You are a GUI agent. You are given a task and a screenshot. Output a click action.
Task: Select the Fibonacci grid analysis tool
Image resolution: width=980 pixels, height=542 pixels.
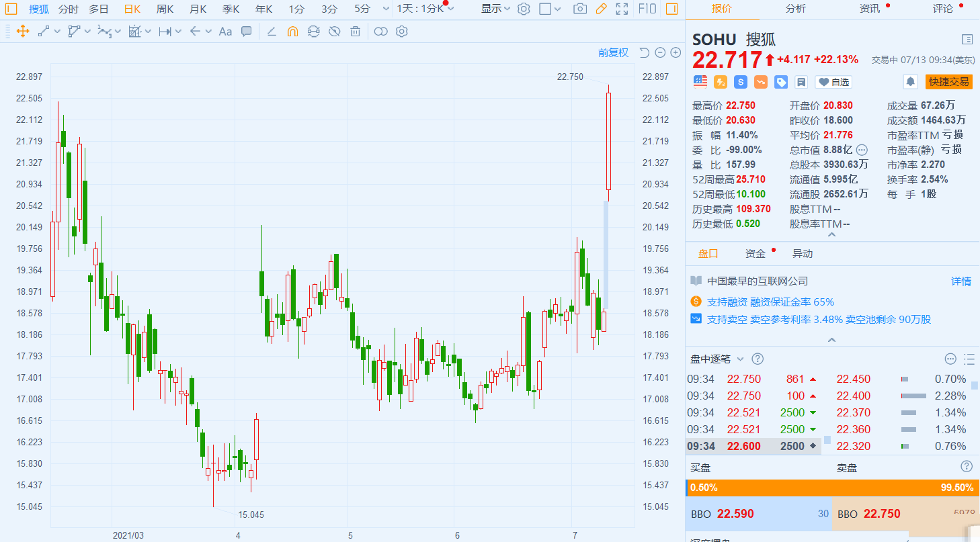(134, 31)
